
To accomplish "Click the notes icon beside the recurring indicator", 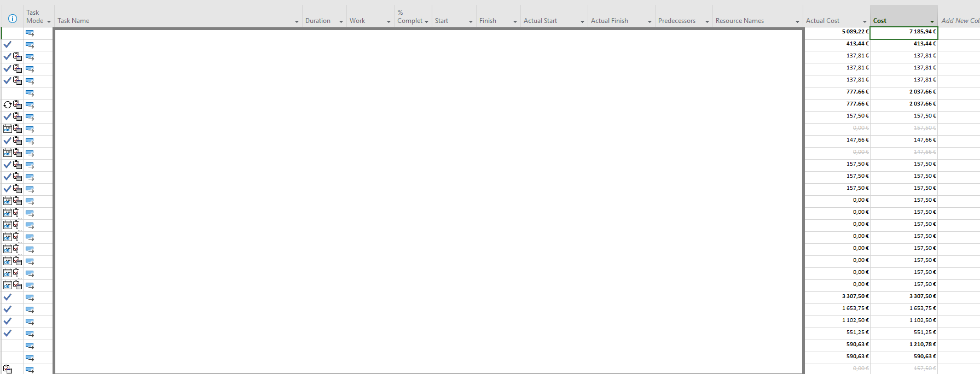I will point(18,104).
